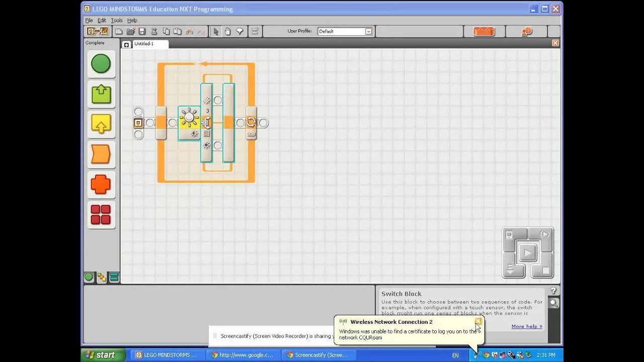Open the Flow blocks orange flyout
This screenshot has width=644, height=362.
click(x=101, y=154)
